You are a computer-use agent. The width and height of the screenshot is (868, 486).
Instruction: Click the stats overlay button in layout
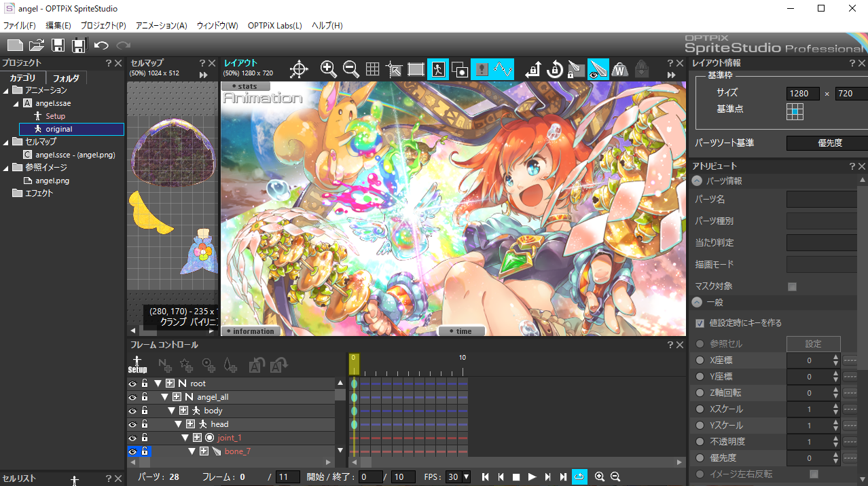coord(246,86)
